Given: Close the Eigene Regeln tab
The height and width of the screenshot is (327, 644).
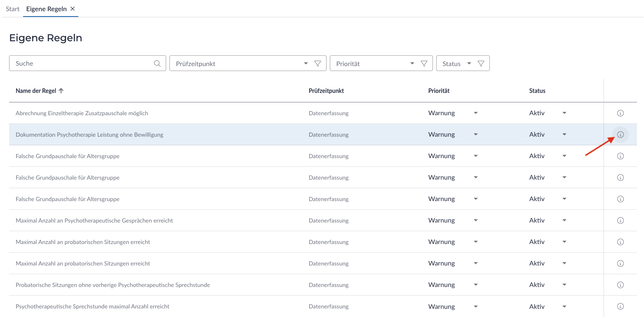Looking at the screenshot, I should point(73,9).
